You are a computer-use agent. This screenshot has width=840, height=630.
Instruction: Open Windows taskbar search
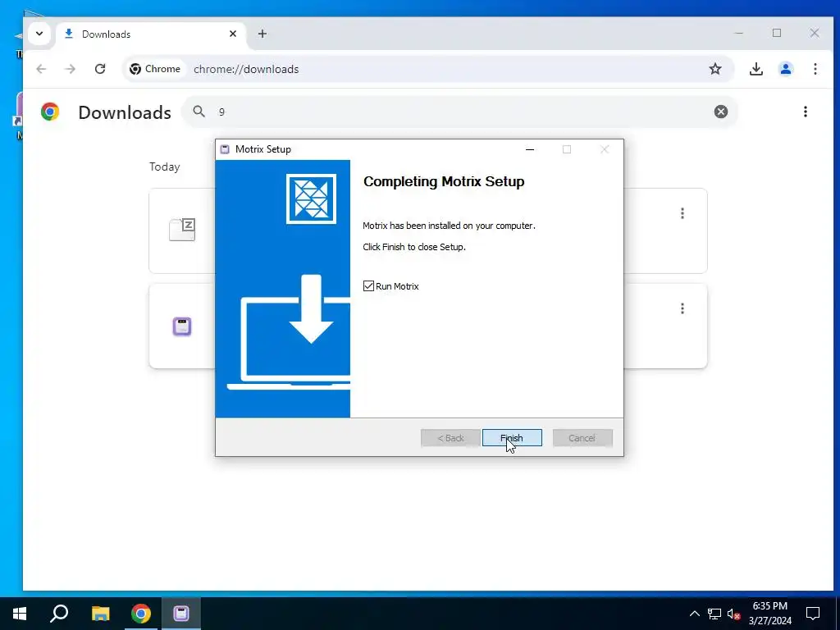coord(59,614)
